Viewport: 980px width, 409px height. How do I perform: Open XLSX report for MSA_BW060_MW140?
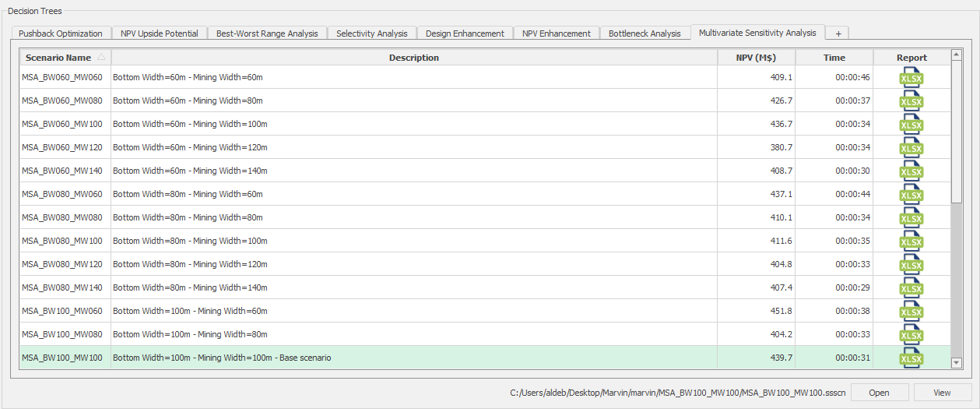point(911,171)
